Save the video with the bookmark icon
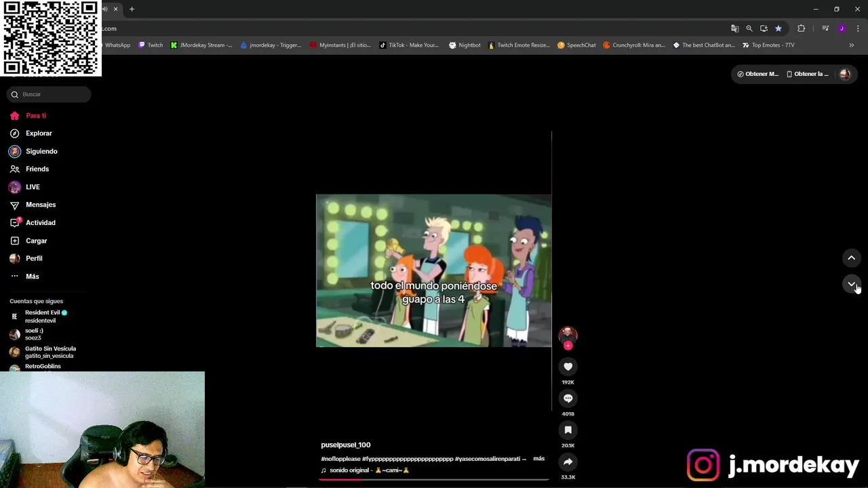The image size is (868, 488). (x=568, y=430)
